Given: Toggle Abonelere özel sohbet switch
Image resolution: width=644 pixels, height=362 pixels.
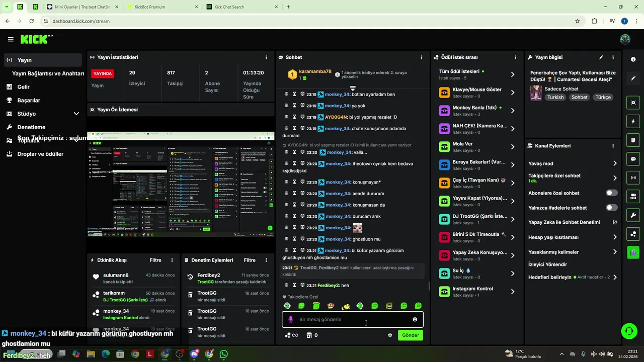Looking at the screenshot, I should (611, 193).
